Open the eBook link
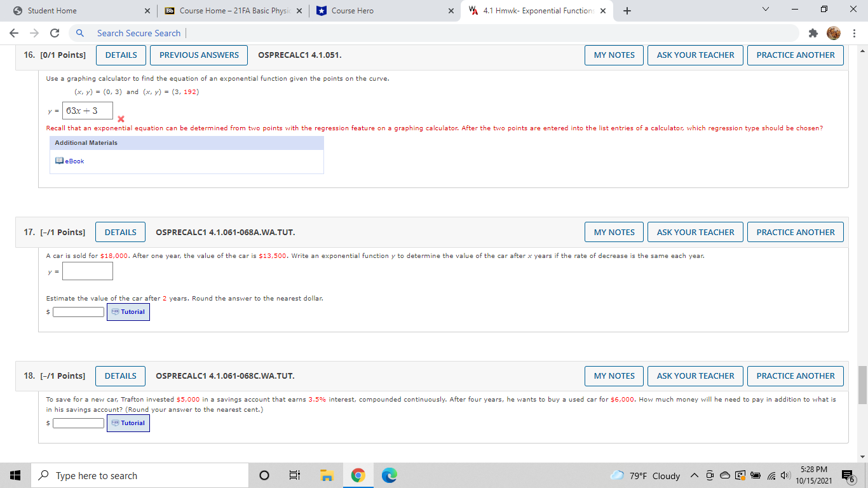This screenshot has height=488, width=868. (x=74, y=161)
